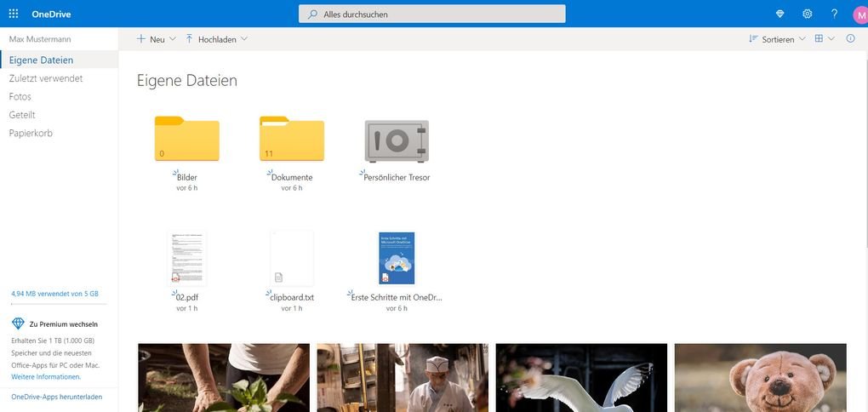Click the Hochladen button label
The height and width of the screenshot is (412, 868).
point(217,39)
